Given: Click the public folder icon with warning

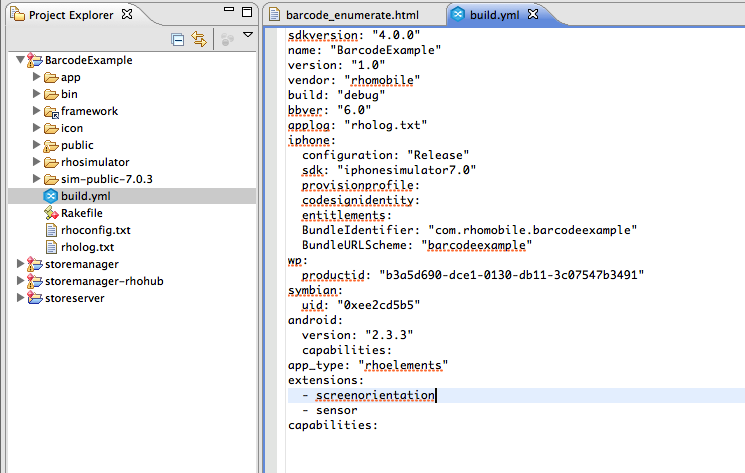Looking at the screenshot, I should click(51, 145).
